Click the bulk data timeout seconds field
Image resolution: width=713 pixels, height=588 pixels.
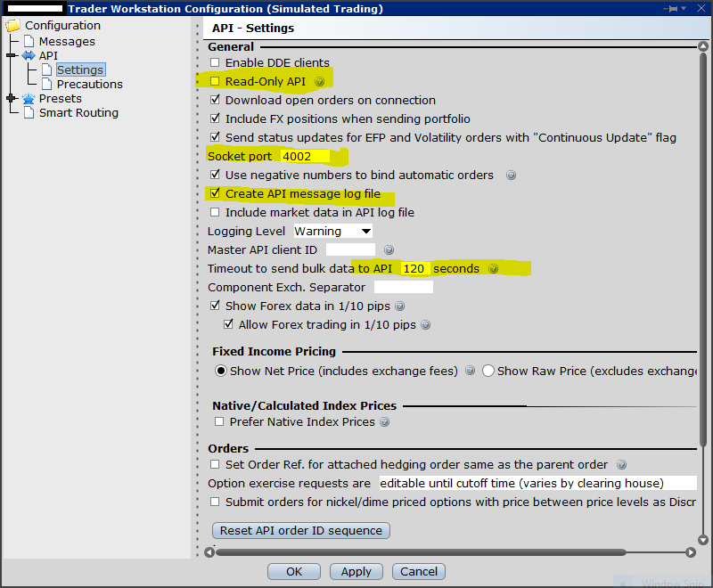coord(414,268)
